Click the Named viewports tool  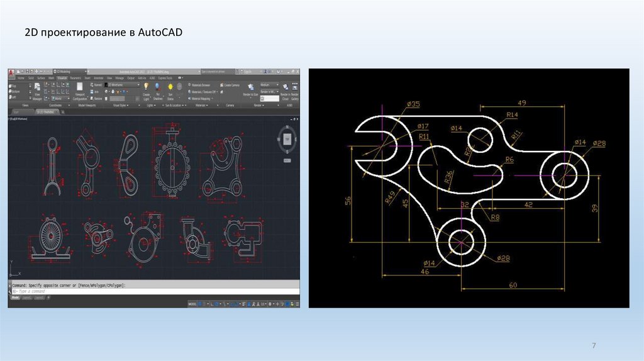click(x=96, y=85)
